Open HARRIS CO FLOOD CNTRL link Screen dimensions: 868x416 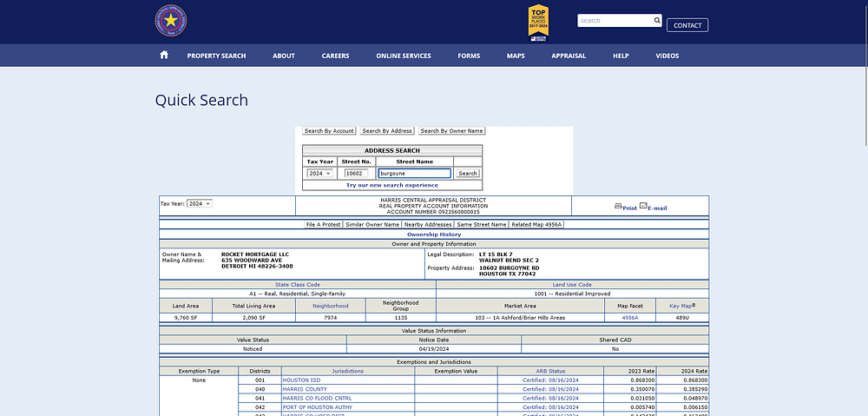[x=317, y=399]
